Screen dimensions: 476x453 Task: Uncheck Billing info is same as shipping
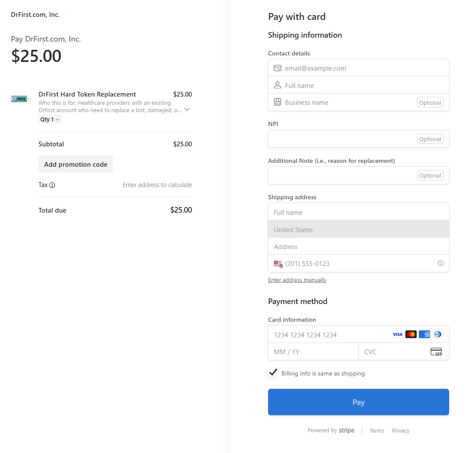[272, 373]
